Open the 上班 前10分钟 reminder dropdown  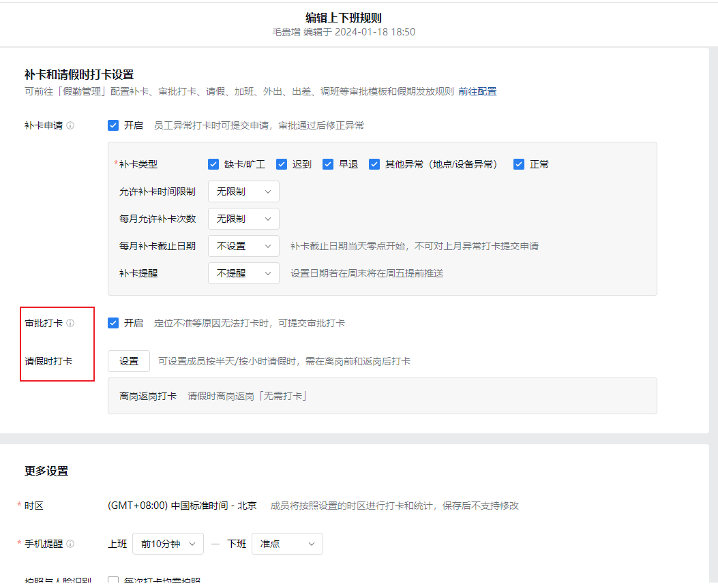click(x=168, y=544)
